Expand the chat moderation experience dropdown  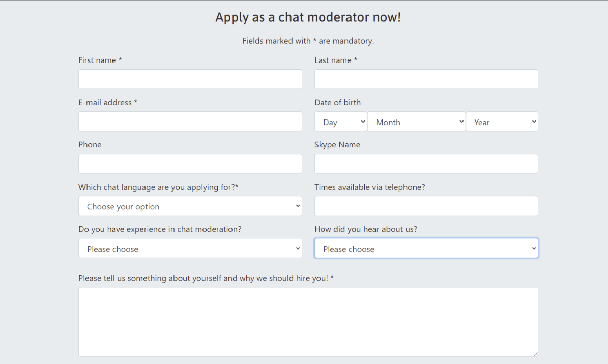190,248
